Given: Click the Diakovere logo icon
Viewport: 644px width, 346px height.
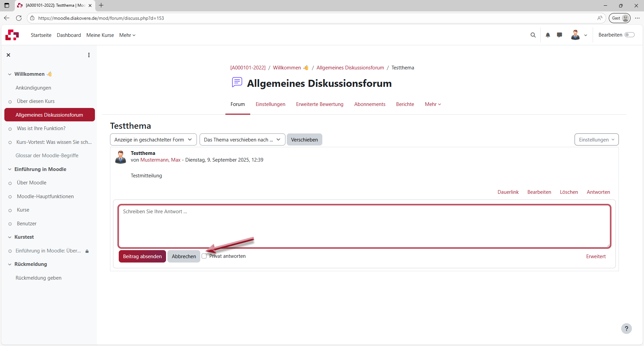Looking at the screenshot, I should click(x=12, y=35).
